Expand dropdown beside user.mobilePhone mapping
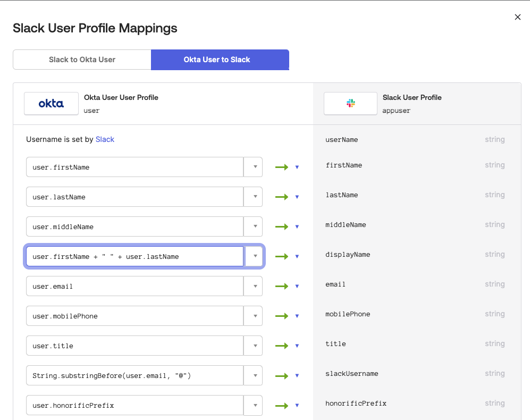This screenshot has width=530, height=420. pyautogui.click(x=253, y=316)
